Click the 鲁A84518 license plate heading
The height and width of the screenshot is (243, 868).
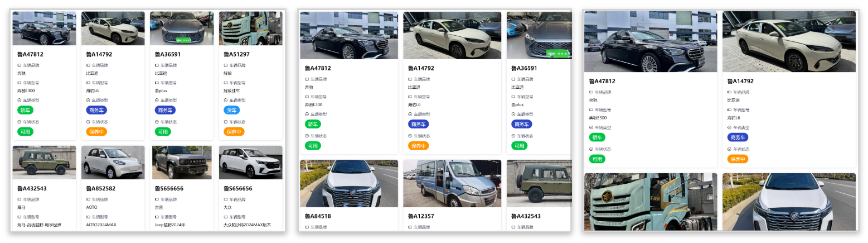point(318,216)
